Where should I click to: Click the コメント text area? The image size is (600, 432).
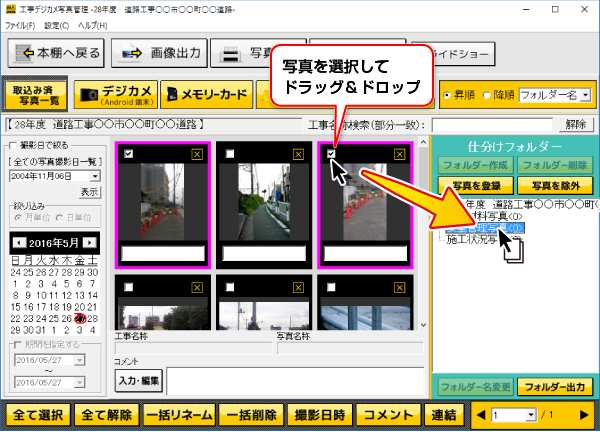pyautogui.click(x=295, y=381)
